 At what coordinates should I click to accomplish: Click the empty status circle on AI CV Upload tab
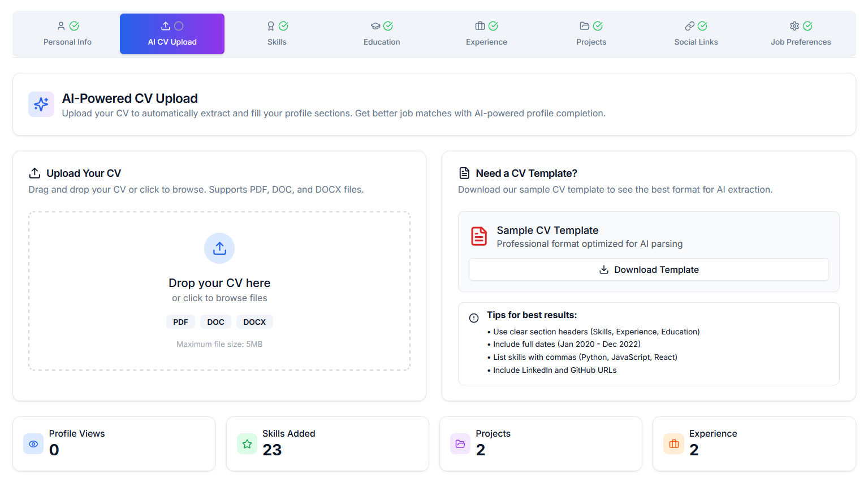coord(179,26)
